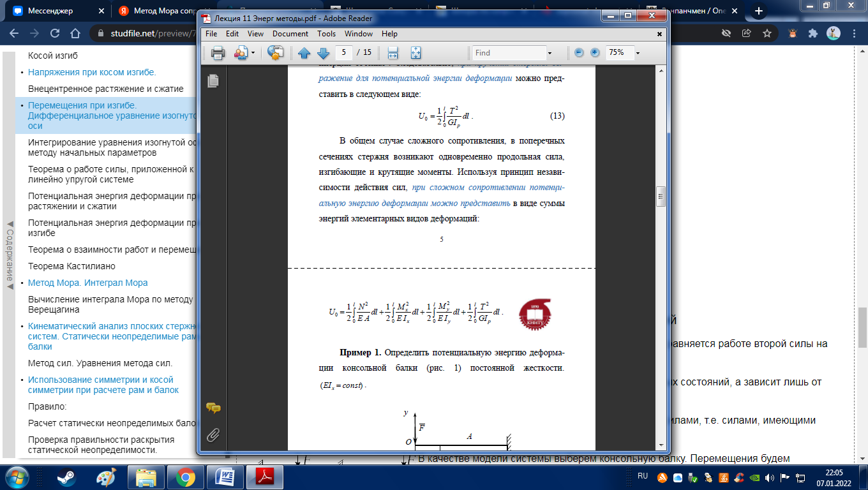Open link Использование симметрии и косой симметрии
The image size is (868, 490).
click(x=103, y=385)
